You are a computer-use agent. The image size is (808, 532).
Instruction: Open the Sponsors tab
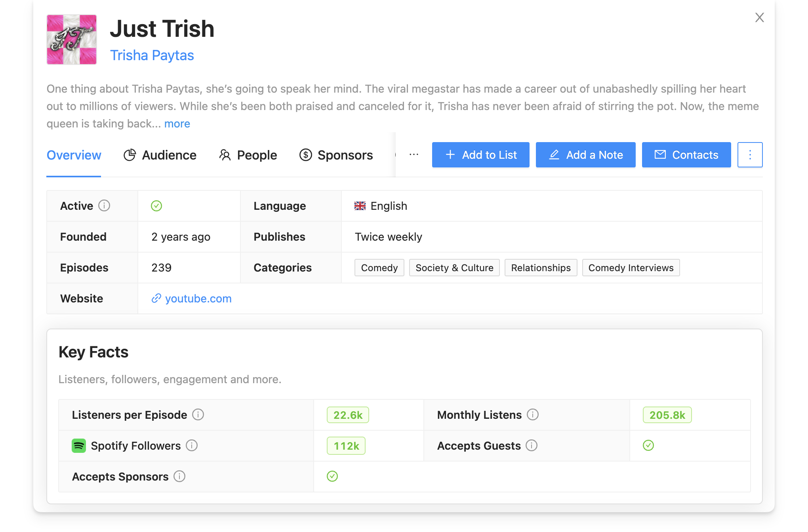(x=345, y=155)
